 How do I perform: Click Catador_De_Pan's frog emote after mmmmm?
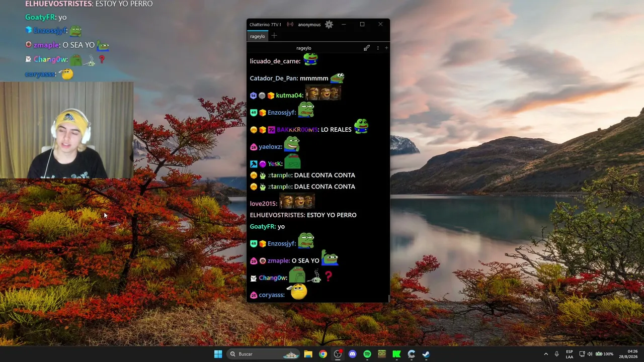tap(337, 78)
